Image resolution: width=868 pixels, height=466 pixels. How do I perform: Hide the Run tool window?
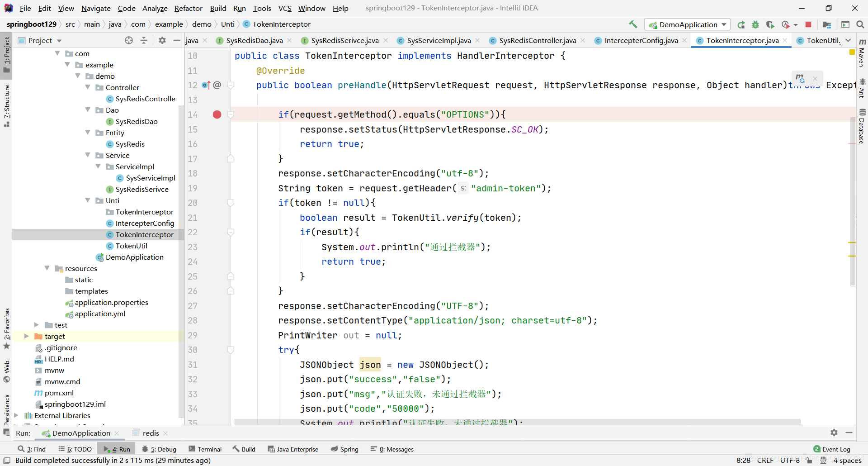pyautogui.click(x=849, y=433)
